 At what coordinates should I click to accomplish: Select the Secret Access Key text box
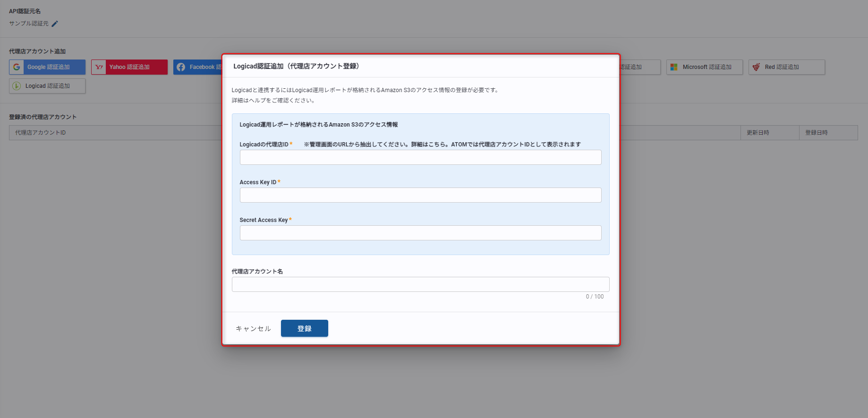click(x=420, y=233)
